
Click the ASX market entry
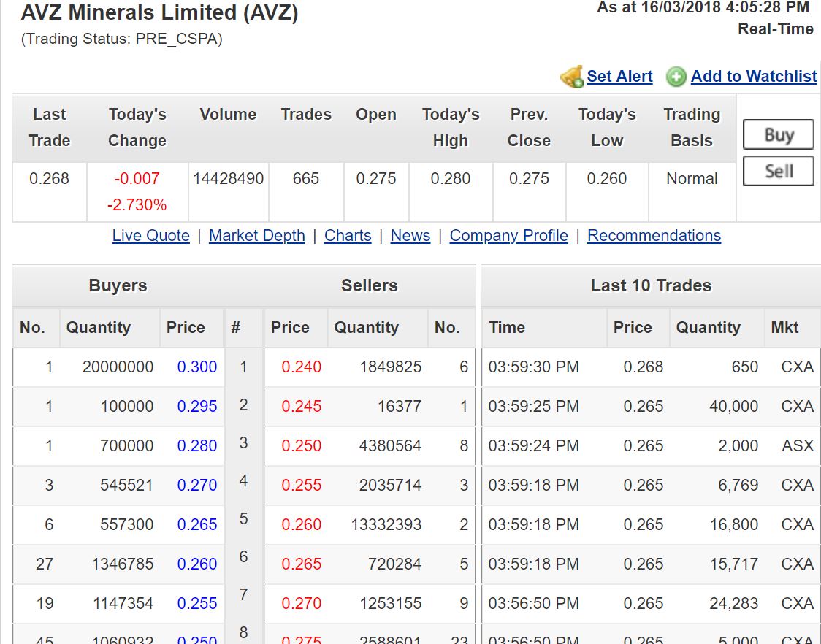click(798, 445)
